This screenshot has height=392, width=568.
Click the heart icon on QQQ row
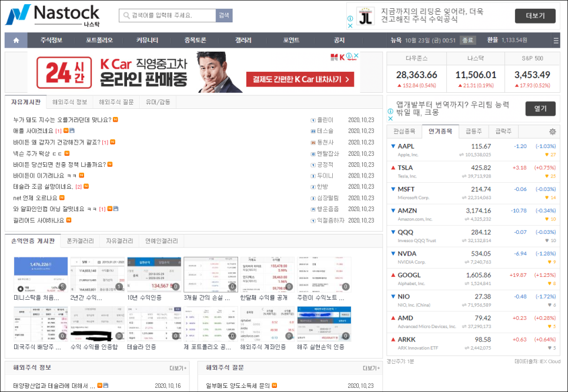tap(547, 241)
